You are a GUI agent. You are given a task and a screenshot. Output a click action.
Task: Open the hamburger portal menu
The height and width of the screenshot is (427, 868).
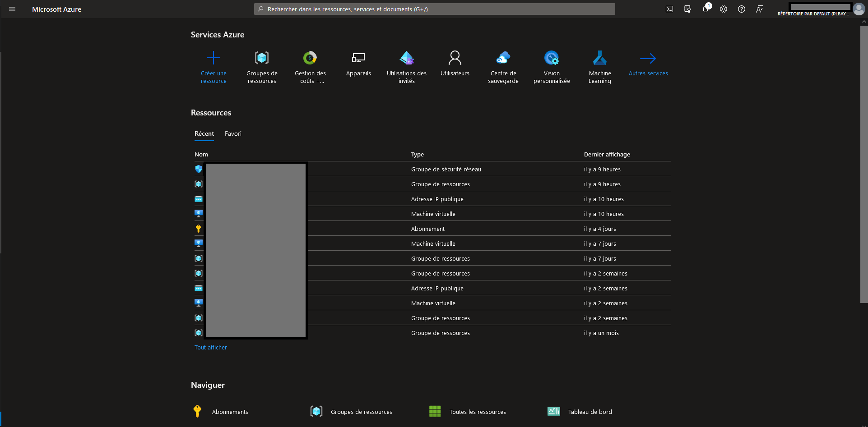(12, 9)
